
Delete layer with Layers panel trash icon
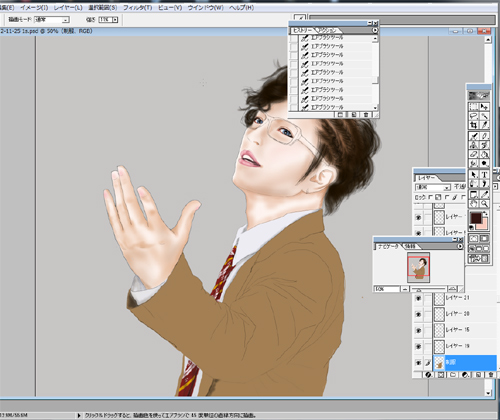tap(490, 375)
